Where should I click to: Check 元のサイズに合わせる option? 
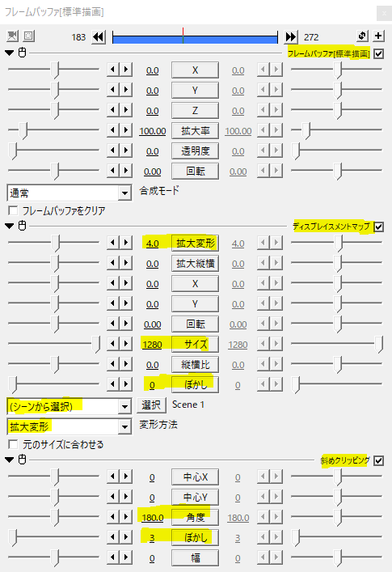click(13, 444)
